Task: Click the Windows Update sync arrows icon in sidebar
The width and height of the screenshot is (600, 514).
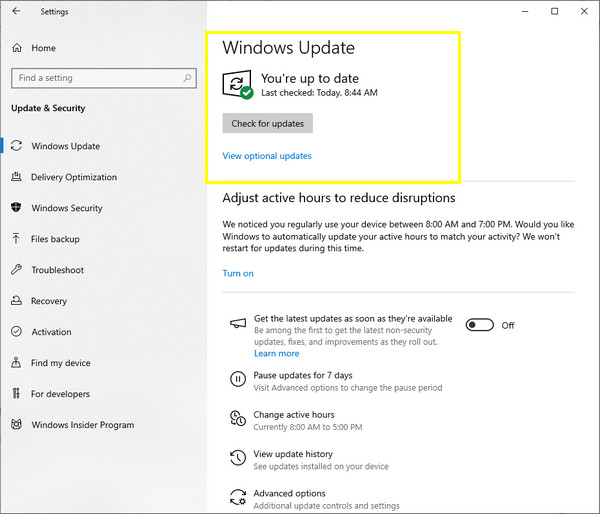Action: tap(16, 146)
